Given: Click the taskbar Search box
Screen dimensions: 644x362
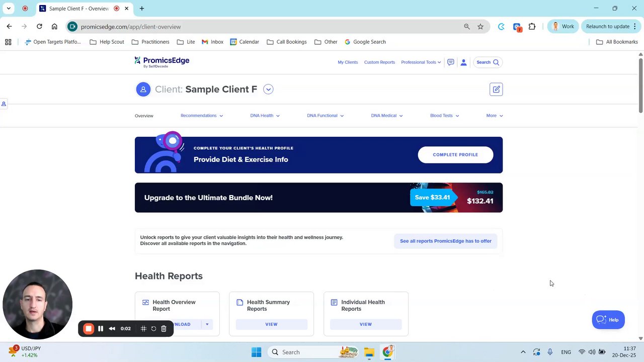Looking at the screenshot, I should [313, 352].
